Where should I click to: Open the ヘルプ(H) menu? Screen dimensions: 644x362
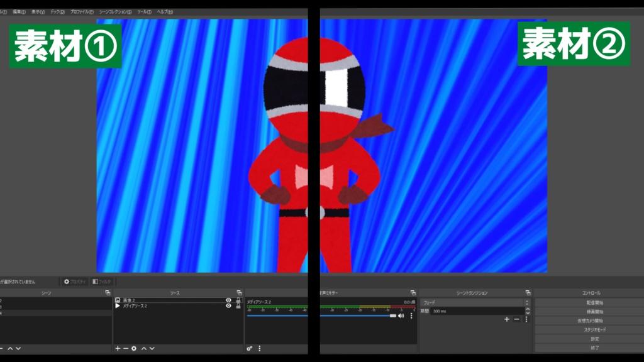(165, 12)
